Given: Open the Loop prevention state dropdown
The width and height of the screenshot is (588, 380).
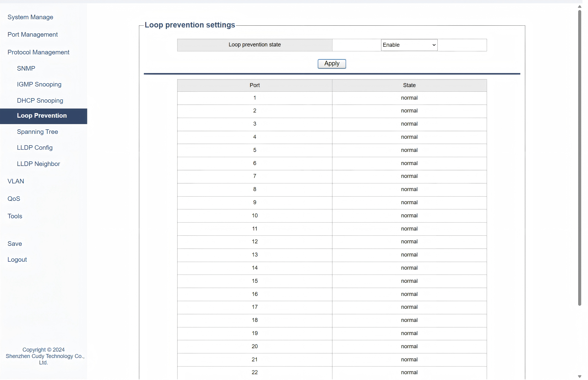Looking at the screenshot, I should tap(409, 45).
